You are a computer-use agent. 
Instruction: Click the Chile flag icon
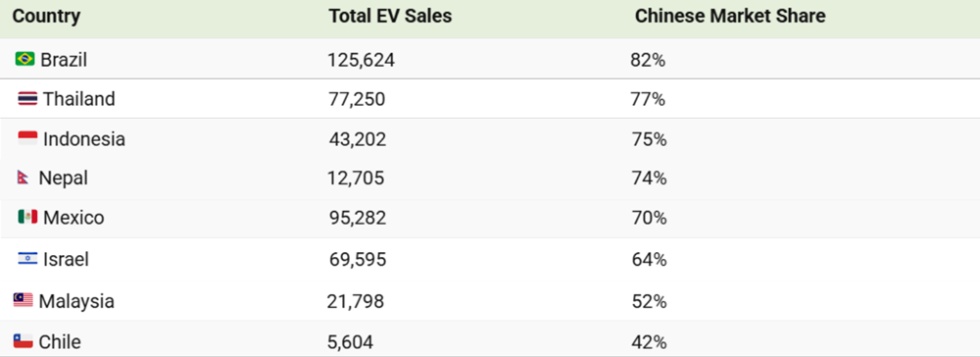pos(24,341)
